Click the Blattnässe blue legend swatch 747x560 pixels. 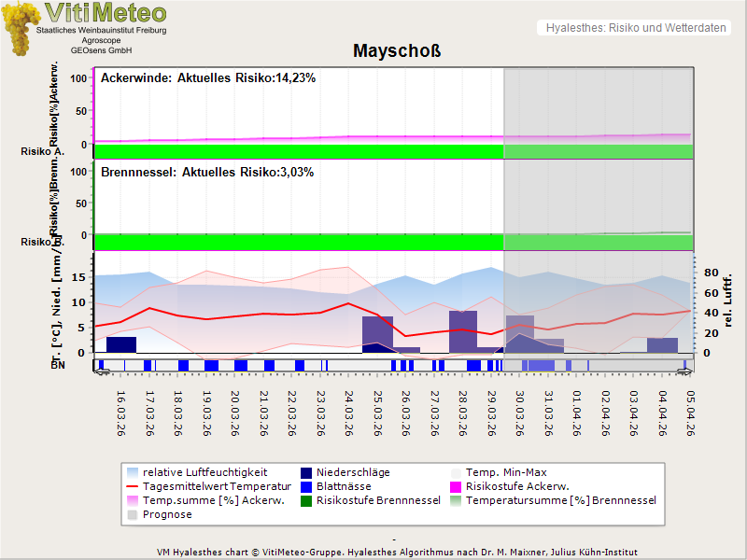click(307, 486)
